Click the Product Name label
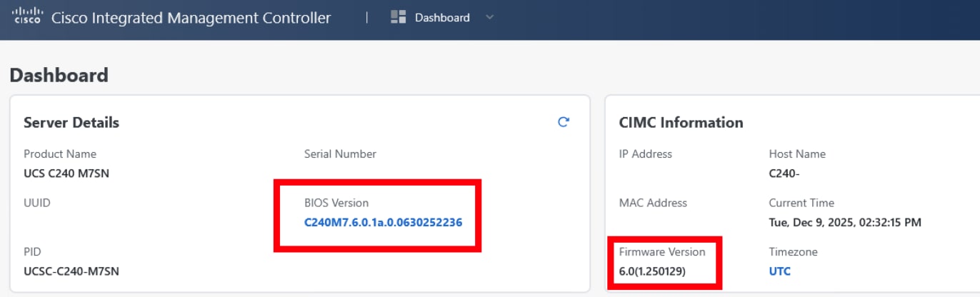Image resolution: width=980 pixels, height=297 pixels. pyautogui.click(x=60, y=153)
